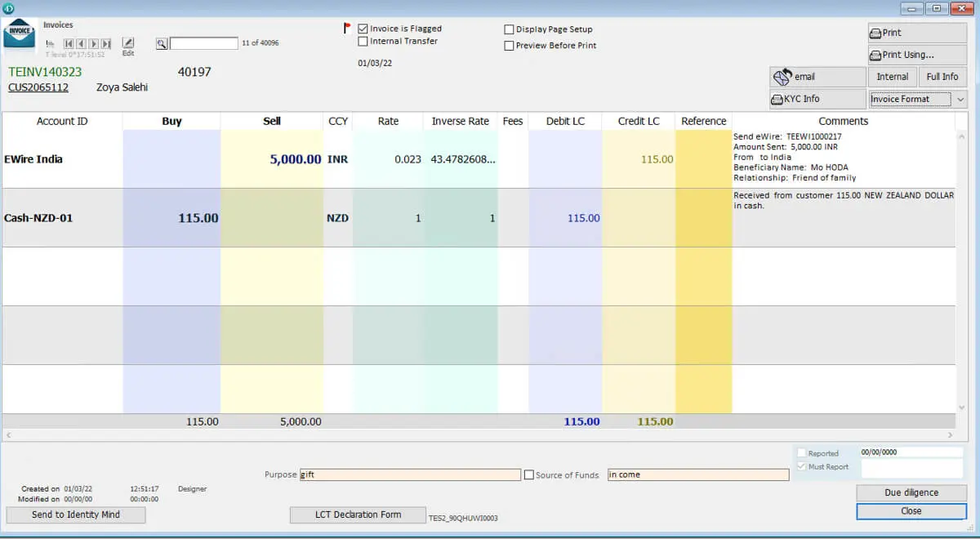
Task: Tick the Reported checkbox
Action: tap(802, 453)
